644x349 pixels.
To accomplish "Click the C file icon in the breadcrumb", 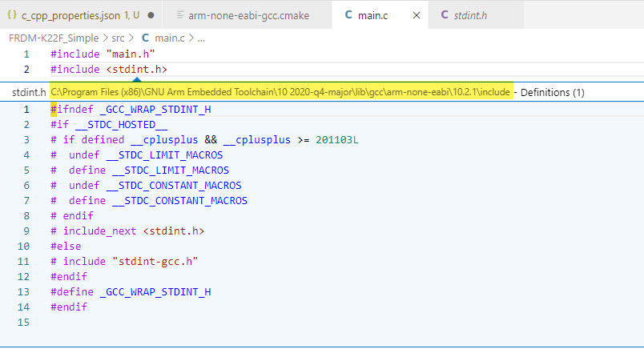I will pyautogui.click(x=145, y=38).
